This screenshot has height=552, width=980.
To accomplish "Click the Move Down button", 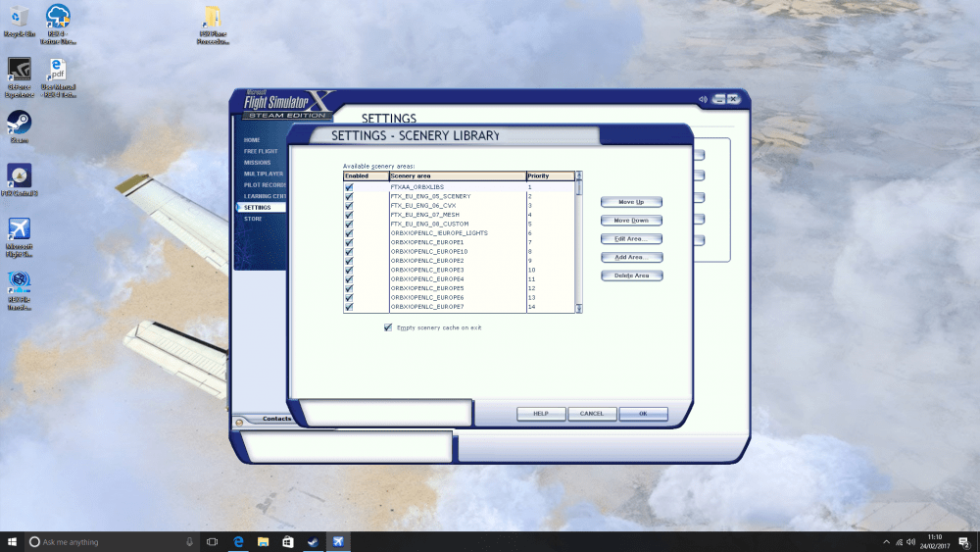I will tap(631, 220).
